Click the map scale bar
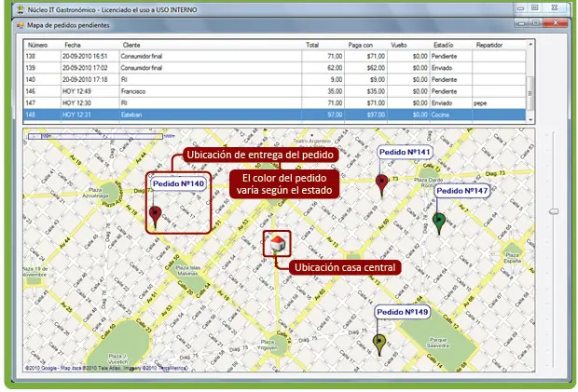 coord(95,136)
